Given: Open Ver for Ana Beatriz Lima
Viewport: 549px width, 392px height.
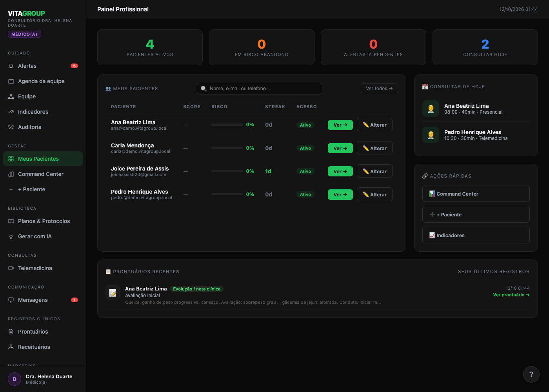Looking at the screenshot, I should tap(340, 125).
